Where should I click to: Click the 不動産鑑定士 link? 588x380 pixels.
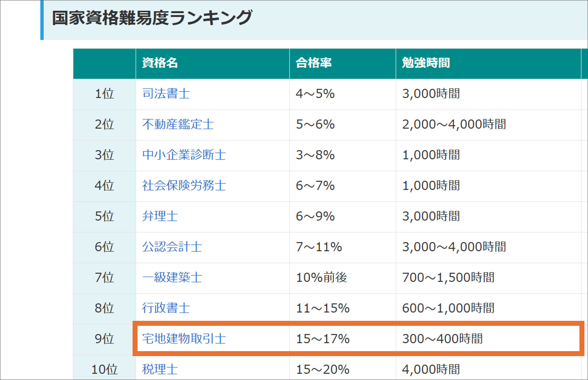[178, 124]
